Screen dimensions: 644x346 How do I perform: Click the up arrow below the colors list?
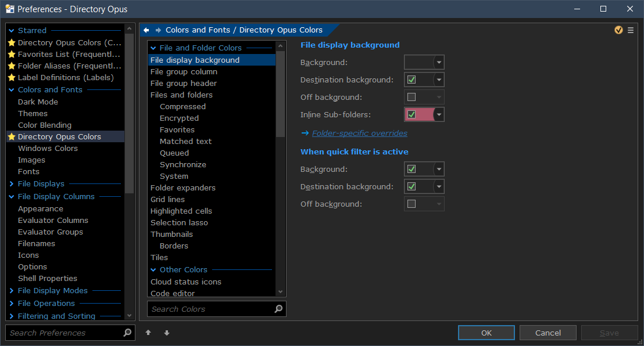148,333
